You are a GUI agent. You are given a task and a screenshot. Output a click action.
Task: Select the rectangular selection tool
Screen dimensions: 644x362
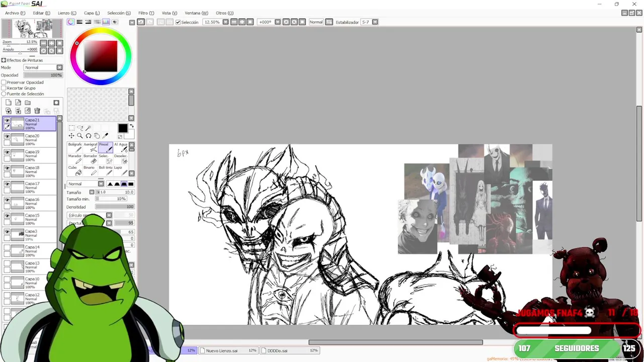[x=71, y=128]
